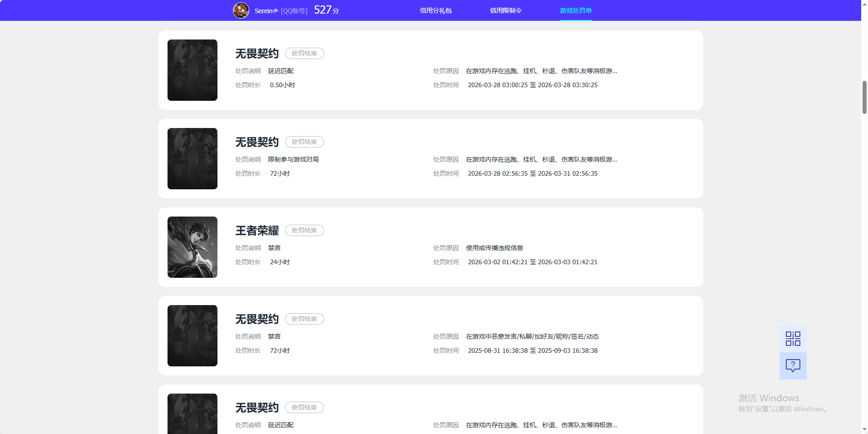Click the user avatar in header
This screenshot has width=868, height=434.
click(x=241, y=10)
